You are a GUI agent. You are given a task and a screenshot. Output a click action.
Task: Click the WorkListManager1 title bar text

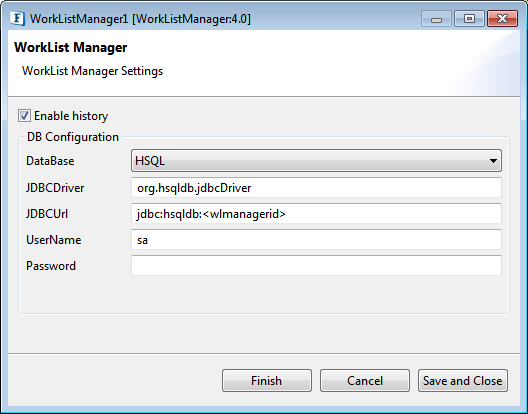coord(140,19)
